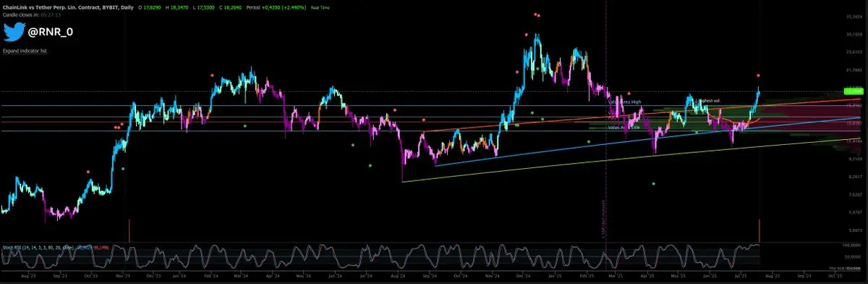Click the green current price tag on axis

tap(854, 91)
